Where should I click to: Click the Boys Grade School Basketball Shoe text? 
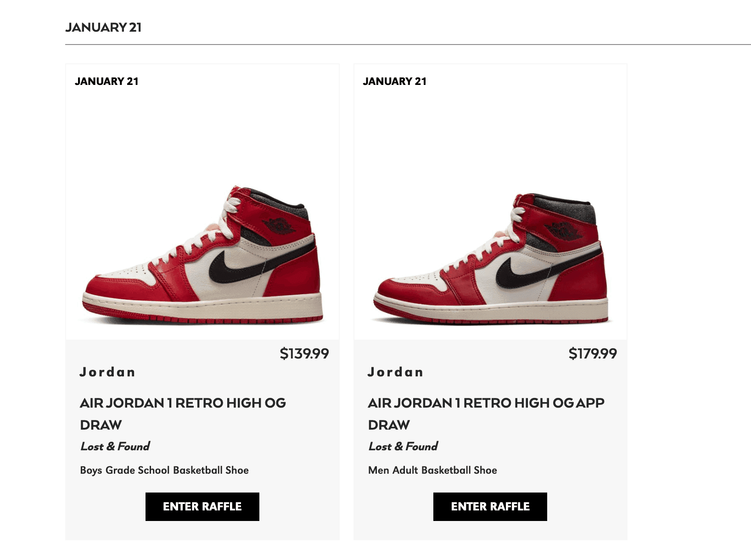(164, 470)
